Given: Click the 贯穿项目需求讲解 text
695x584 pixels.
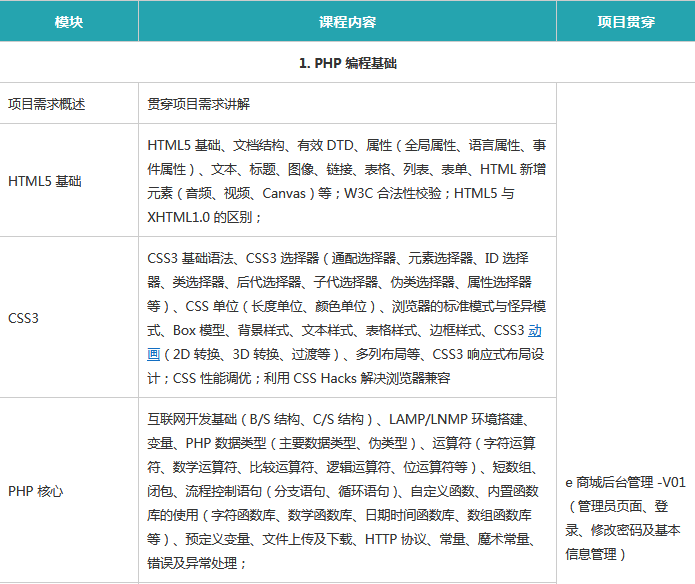Looking at the screenshot, I should 198,103.
